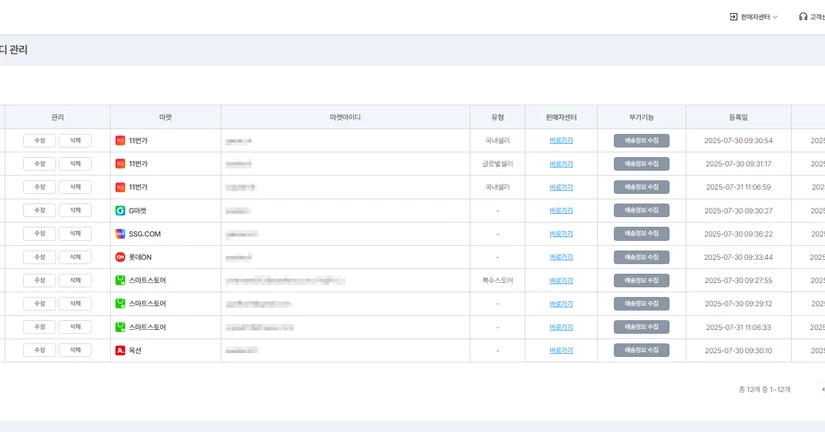This screenshot has height=432, width=825.
Task: Click 배송정보 수집 for 롯데ON
Action: (641, 257)
